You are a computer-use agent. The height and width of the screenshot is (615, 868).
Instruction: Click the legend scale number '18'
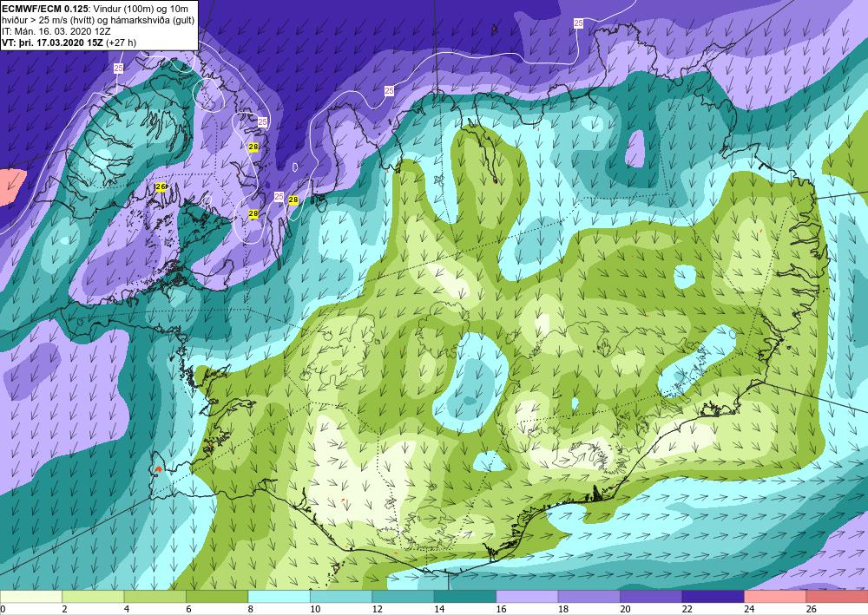coord(563,609)
